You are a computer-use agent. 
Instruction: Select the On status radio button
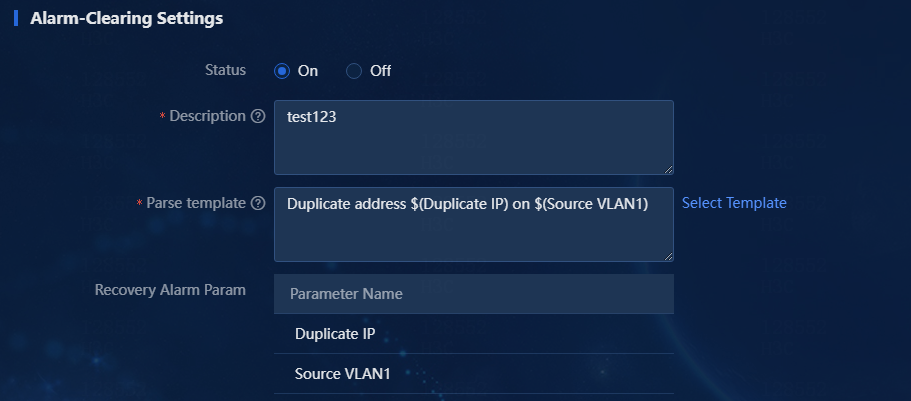coord(282,71)
